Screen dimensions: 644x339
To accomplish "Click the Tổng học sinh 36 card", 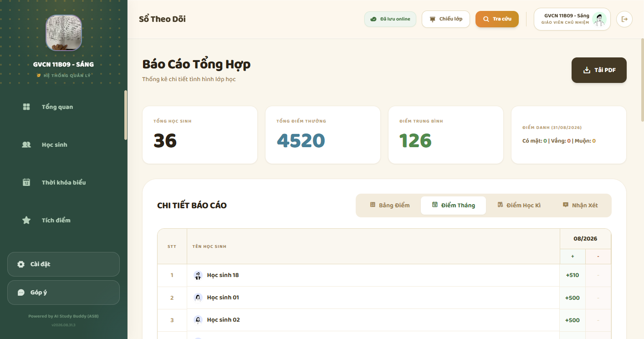I will (x=200, y=135).
